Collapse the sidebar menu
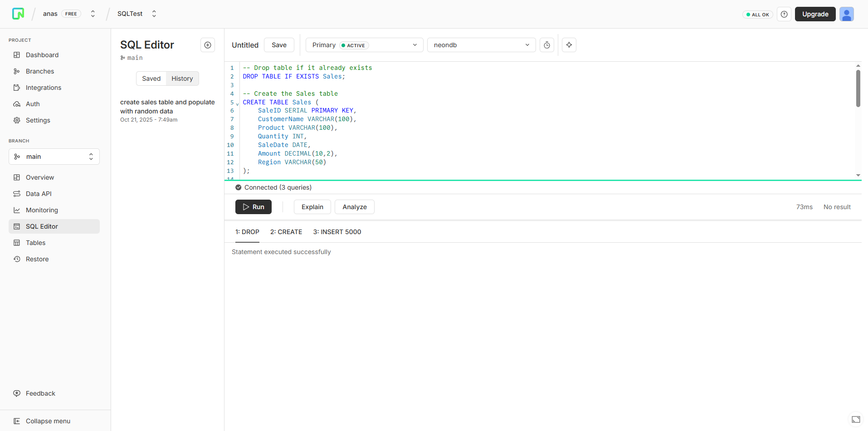868x431 pixels. tap(48, 421)
